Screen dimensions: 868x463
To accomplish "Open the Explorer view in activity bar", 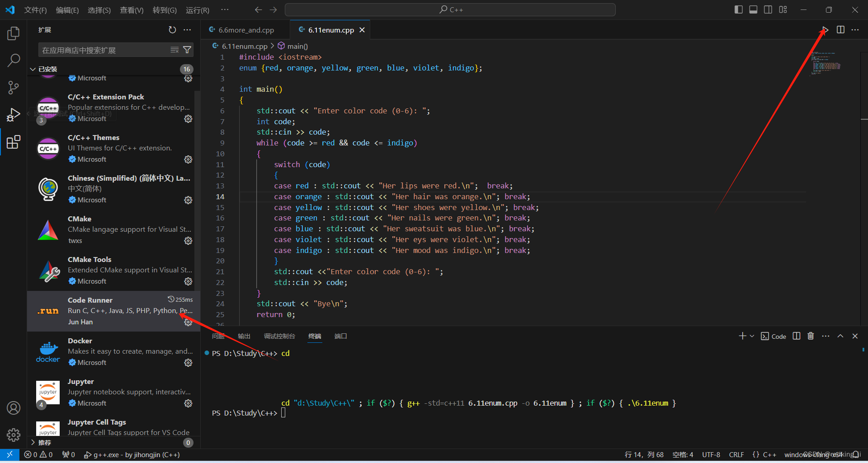I will tap(13, 33).
